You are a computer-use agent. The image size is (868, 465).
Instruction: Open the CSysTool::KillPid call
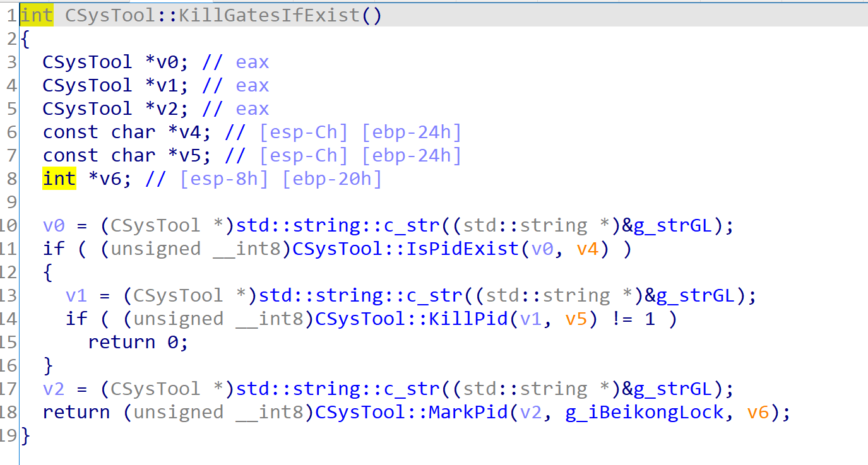pos(412,319)
